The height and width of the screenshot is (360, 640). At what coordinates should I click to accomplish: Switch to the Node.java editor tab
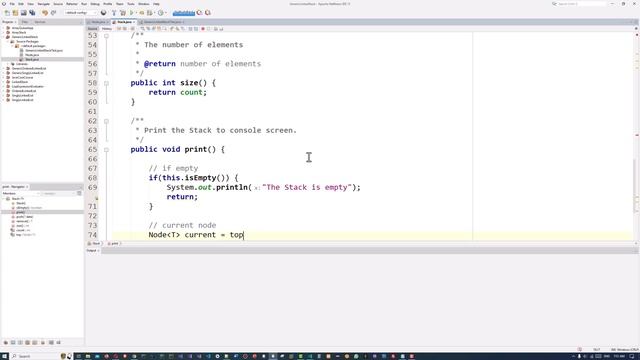98,22
